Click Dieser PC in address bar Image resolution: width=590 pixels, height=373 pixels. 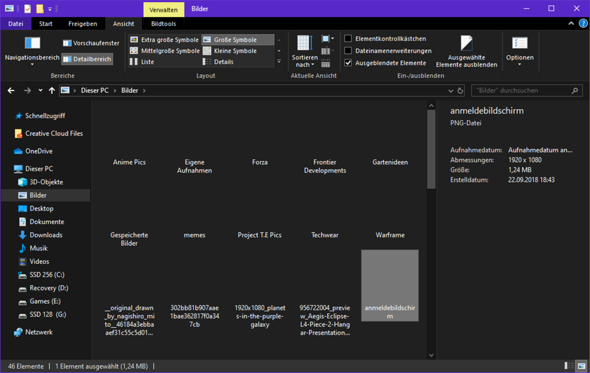tap(94, 90)
